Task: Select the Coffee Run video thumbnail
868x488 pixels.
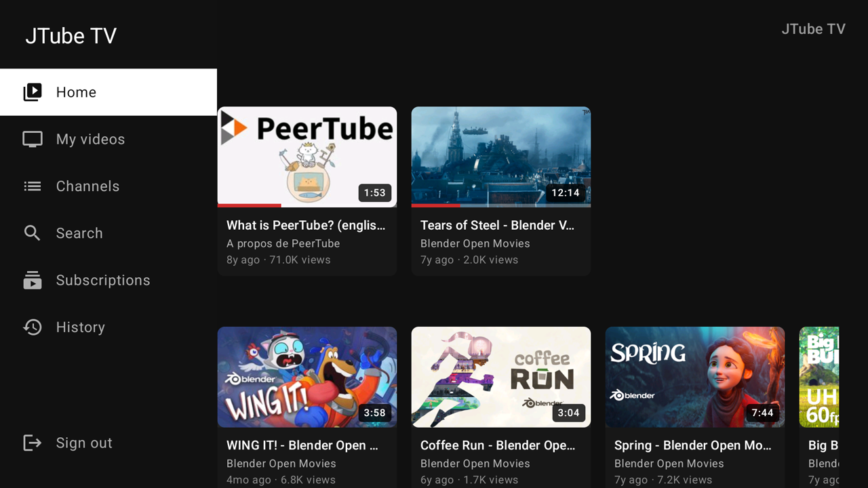Action: pyautogui.click(x=501, y=377)
